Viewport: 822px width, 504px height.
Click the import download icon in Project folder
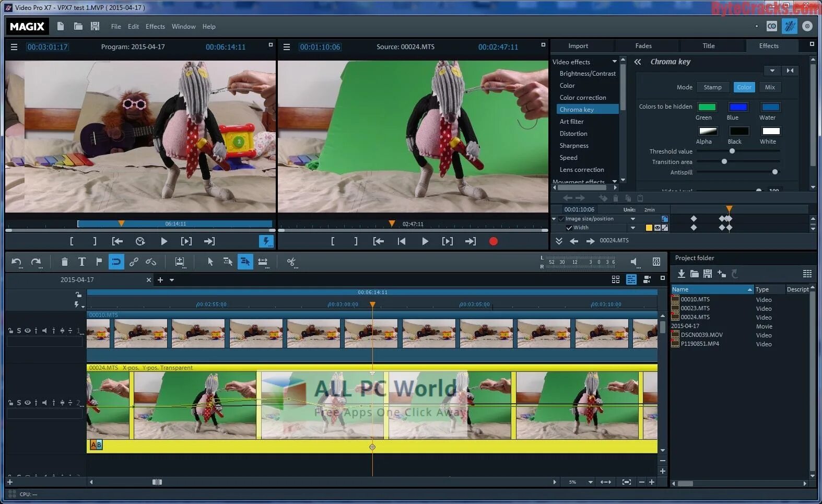[681, 274]
